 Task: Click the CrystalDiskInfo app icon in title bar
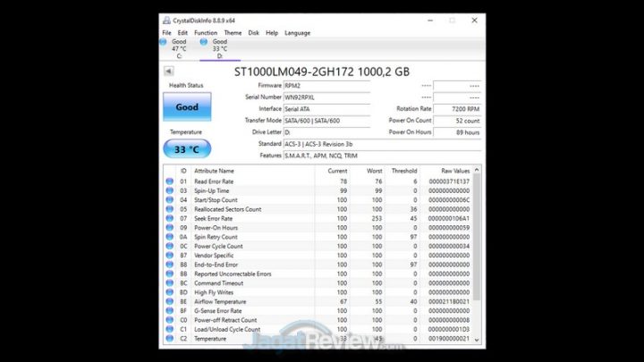click(167, 20)
